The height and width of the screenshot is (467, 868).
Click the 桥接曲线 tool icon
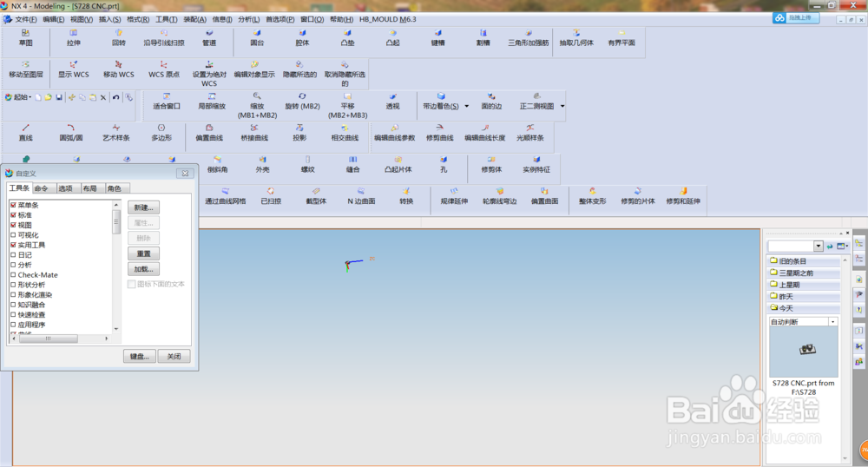254,128
